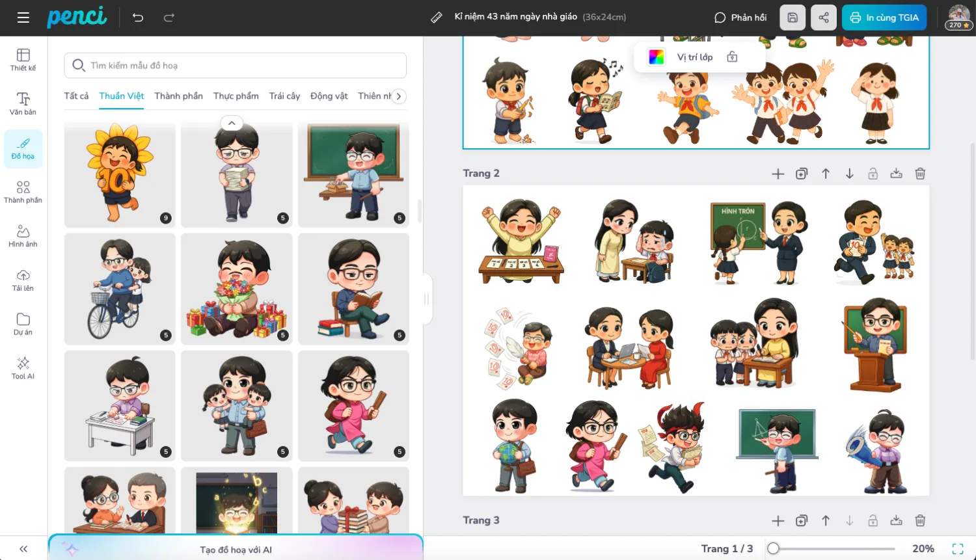Click the redo arrow icon
Viewport: 976px width, 560px height.
tap(169, 18)
